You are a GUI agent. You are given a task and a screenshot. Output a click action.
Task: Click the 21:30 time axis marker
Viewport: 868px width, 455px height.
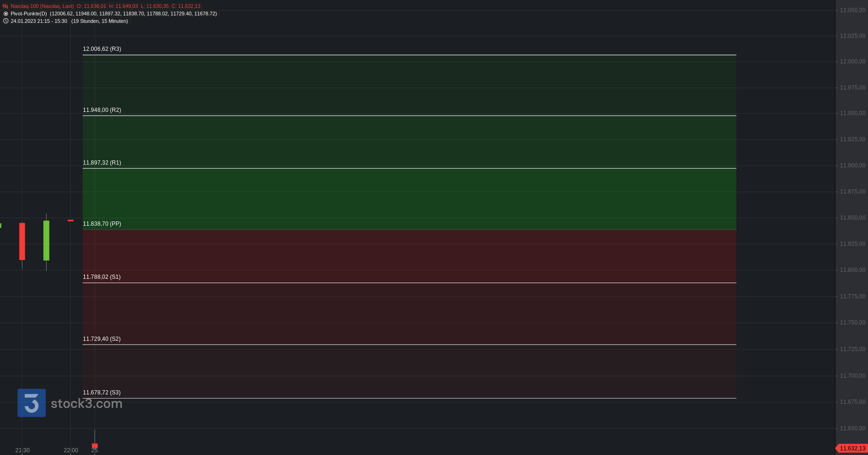(22, 450)
